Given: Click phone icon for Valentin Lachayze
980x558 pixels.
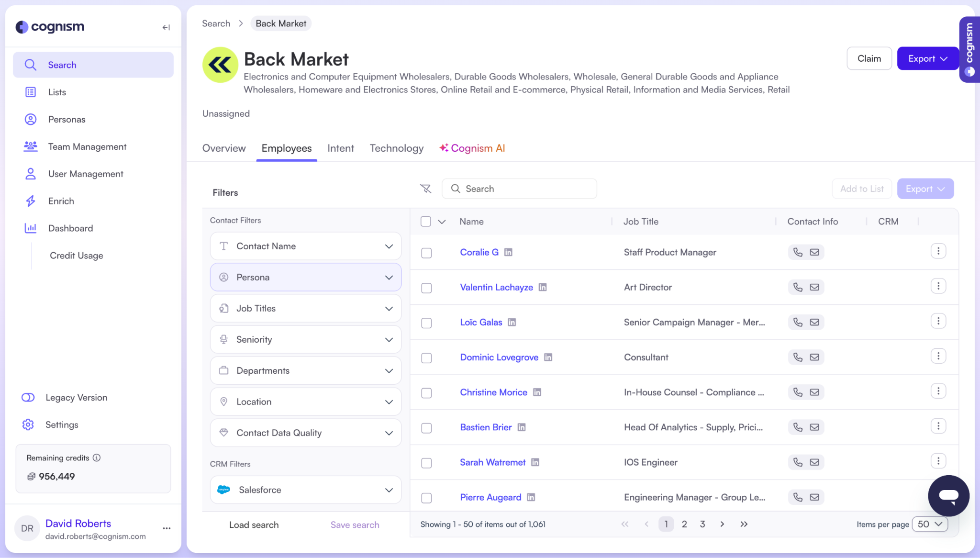Looking at the screenshot, I should pos(798,287).
